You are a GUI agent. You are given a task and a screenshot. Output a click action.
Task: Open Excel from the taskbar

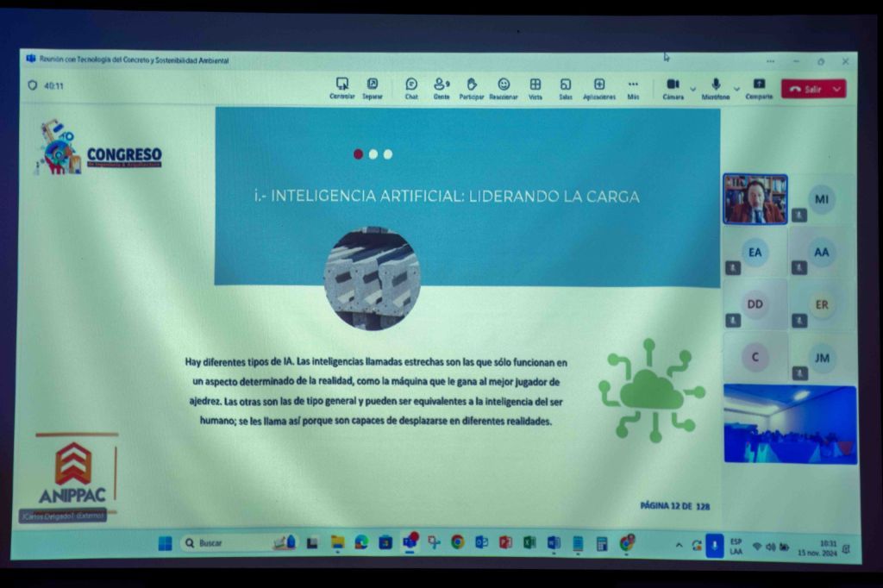[529, 543]
